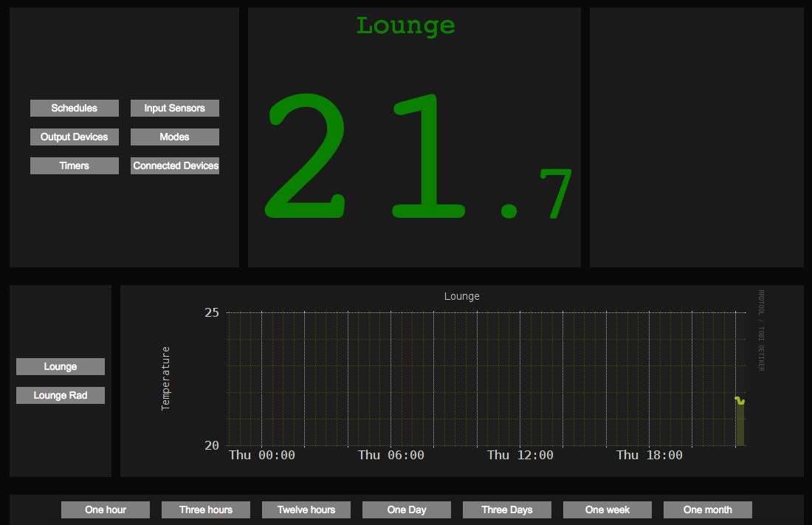Switch graph range to One hour
This screenshot has height=525, width=812.
tap(105, 509)
